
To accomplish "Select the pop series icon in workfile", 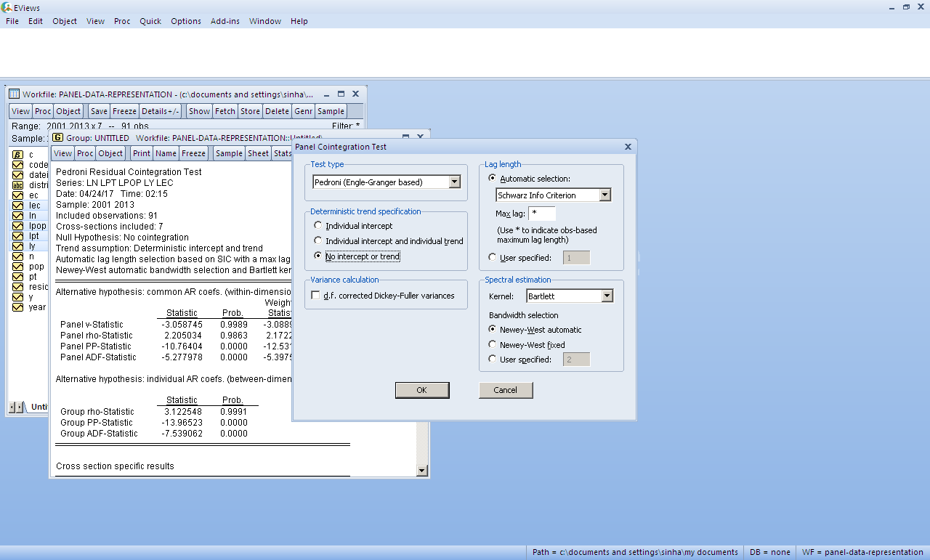I will point(18,267).
